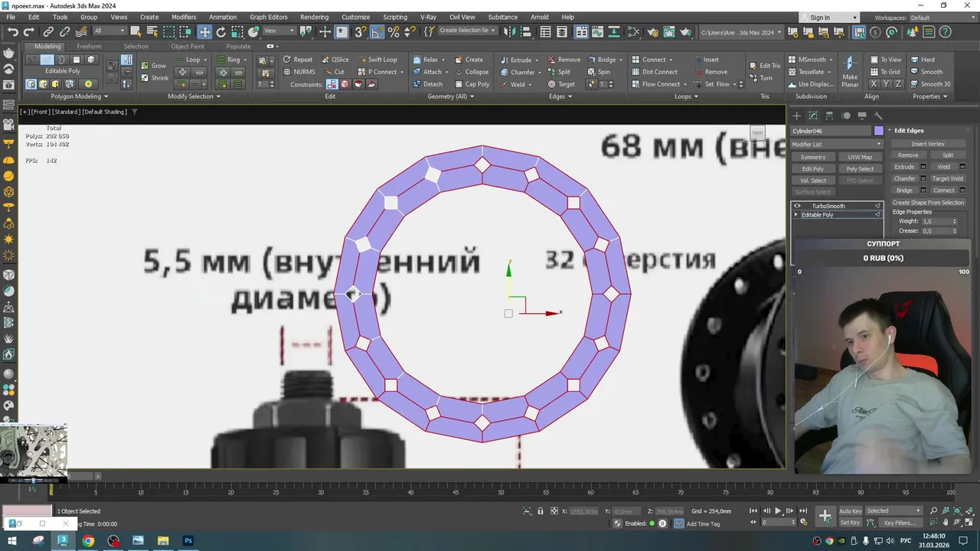
Task: Toggle the Y align button
Action: click(x=888, y=84)
